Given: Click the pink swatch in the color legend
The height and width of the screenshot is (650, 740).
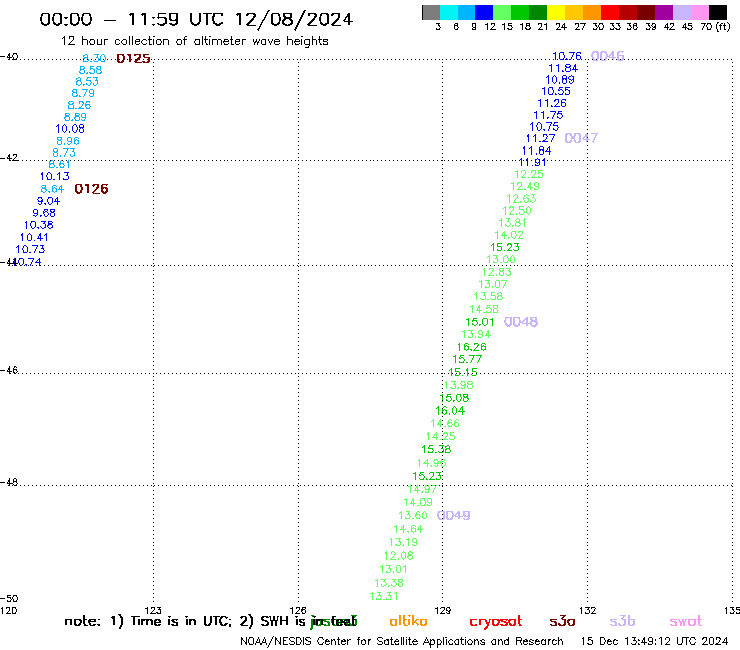Looking at the screenshot, I should click(x=700, y=12).
